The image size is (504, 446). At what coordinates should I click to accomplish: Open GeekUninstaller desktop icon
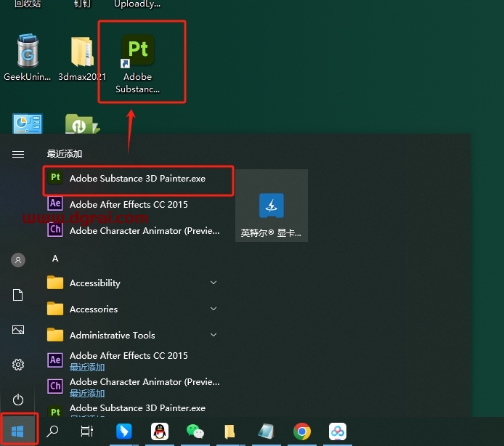[28, 57]
